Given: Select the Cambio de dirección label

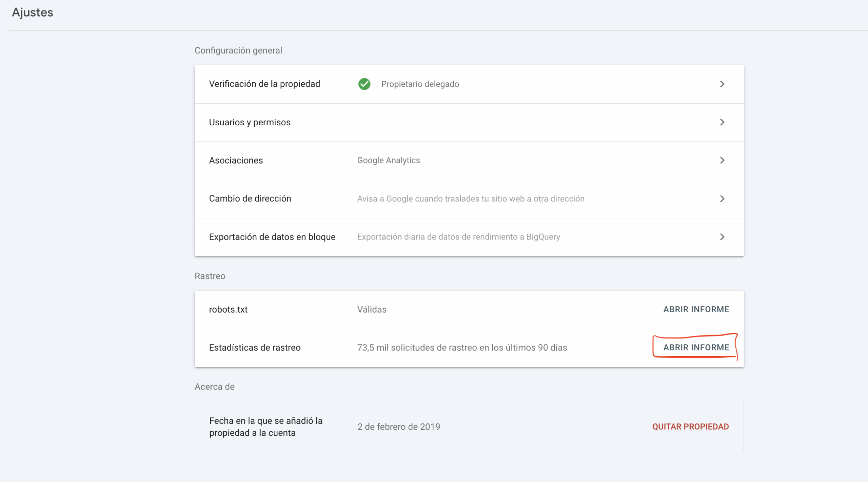Looking at the screenshot, I should [x=250, y=198].
